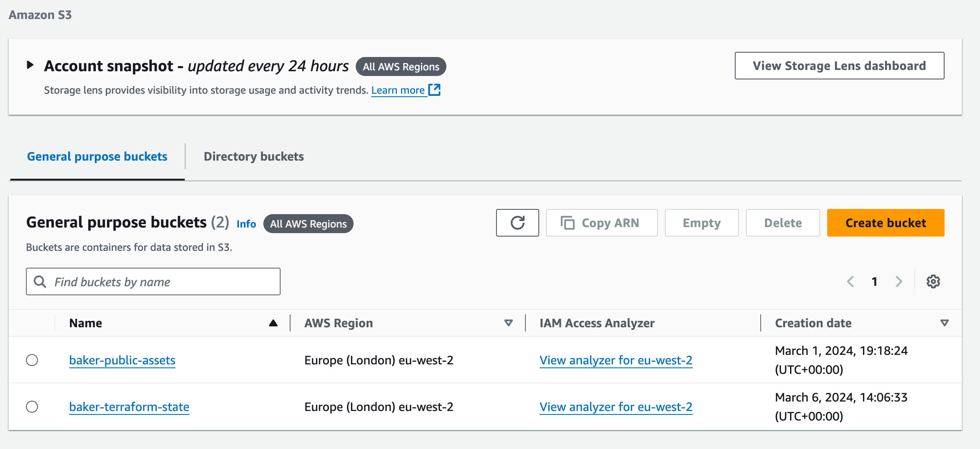980x449 pixels.
Task: Open the baker-terraform-state bucket link
Action: (x=129, y=407)
